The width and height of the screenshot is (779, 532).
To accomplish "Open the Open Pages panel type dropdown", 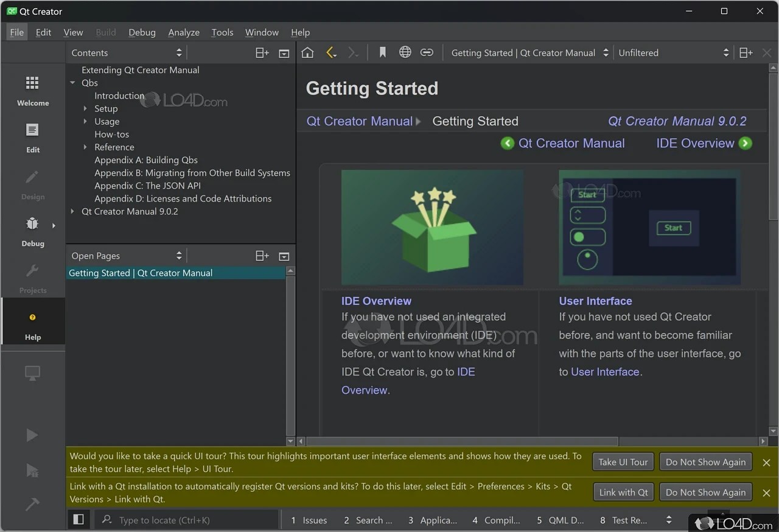I will (127, 256).
